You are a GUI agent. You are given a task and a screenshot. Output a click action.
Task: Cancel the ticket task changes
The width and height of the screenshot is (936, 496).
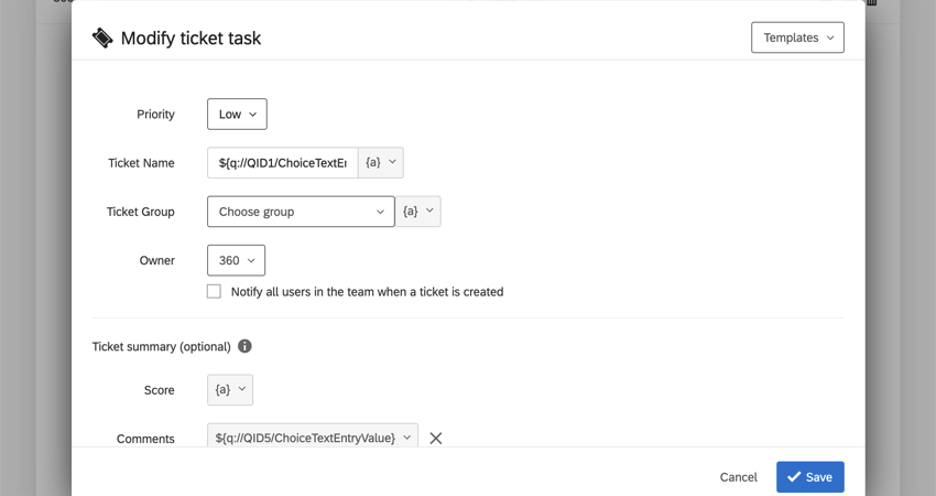738,477
